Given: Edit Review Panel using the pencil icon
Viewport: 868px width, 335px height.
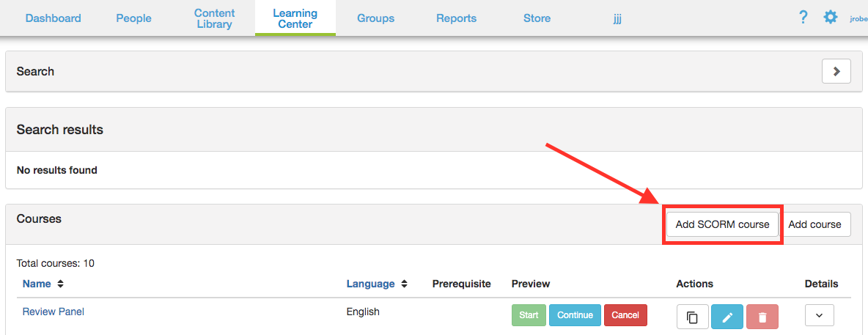Looking at the screenshot, I should point(727,317).
